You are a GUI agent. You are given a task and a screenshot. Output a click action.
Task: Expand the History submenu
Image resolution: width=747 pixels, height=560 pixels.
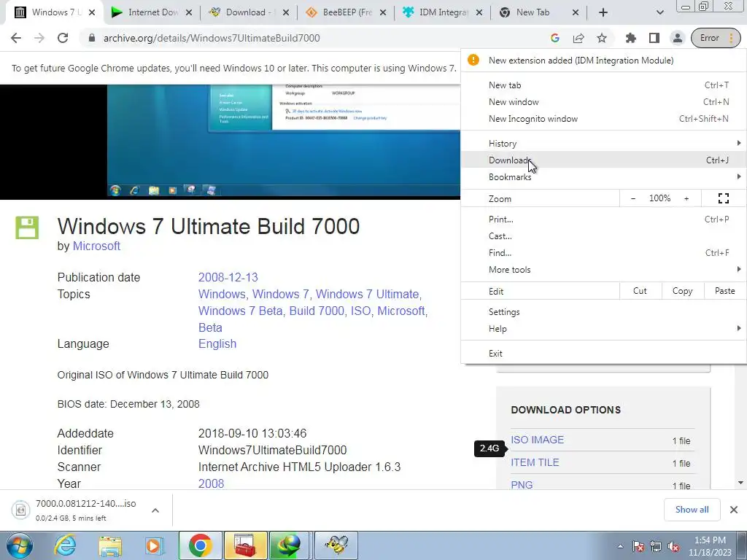point(603,144)
